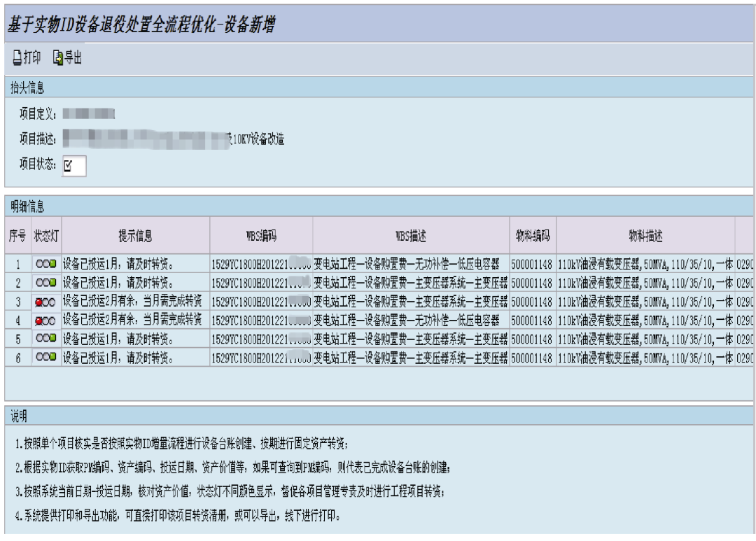756x541 pixels.
Task: Click note 1 about 设备台账创建
Action: coord(181,443)
